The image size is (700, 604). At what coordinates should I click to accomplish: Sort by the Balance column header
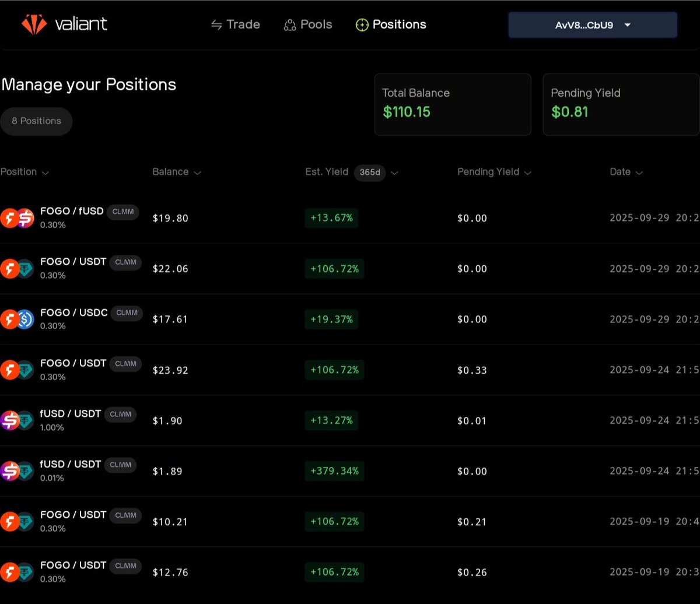tap(176, 172)
